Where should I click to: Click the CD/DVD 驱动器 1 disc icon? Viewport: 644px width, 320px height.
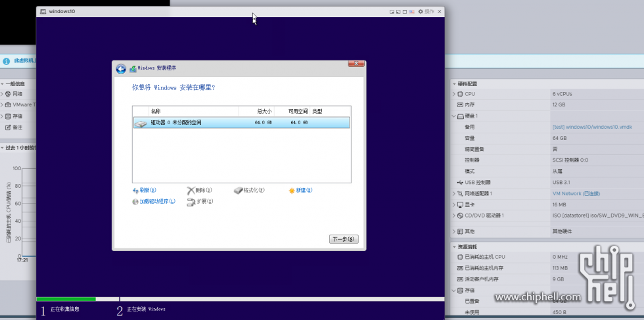click(460, 216)
